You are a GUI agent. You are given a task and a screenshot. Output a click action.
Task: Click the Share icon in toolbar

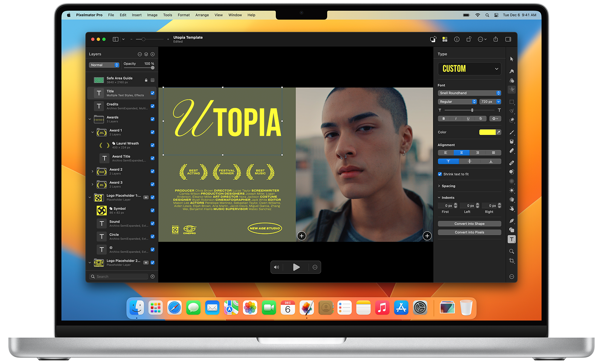point(496,39)
